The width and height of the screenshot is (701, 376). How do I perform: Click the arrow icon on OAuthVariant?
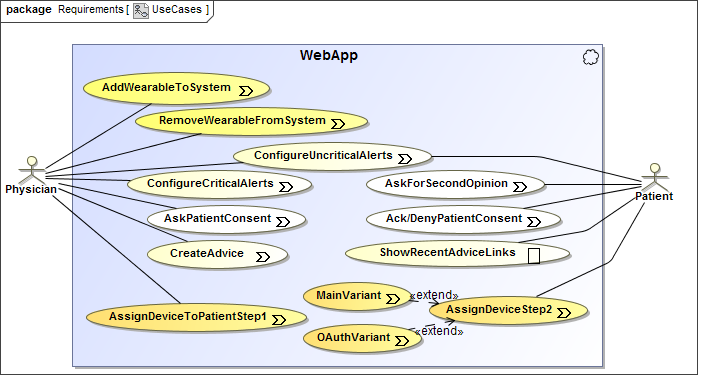coord(402,341)
